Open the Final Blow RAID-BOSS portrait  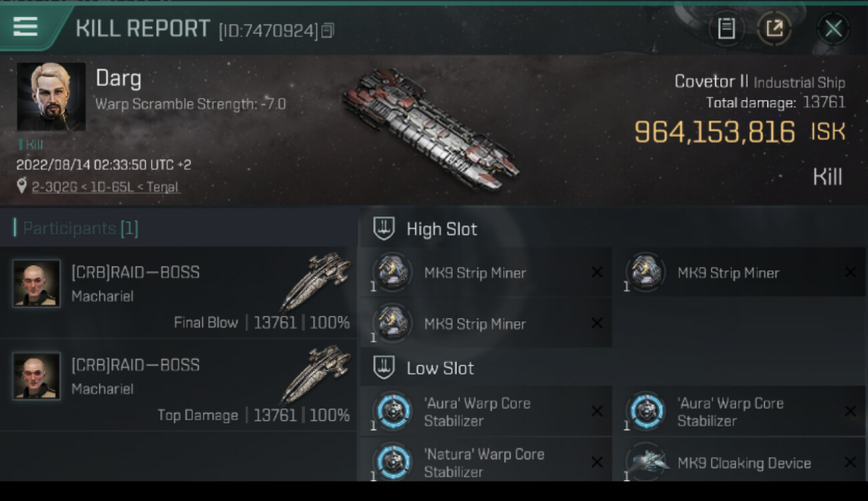point(37,283)
